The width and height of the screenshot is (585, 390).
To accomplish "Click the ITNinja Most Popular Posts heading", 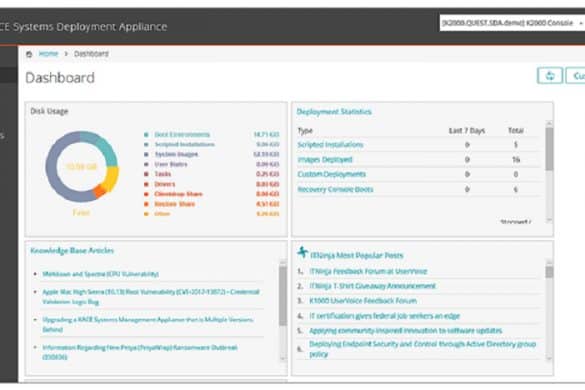I will pyautogui.click(x=356, y=255).
